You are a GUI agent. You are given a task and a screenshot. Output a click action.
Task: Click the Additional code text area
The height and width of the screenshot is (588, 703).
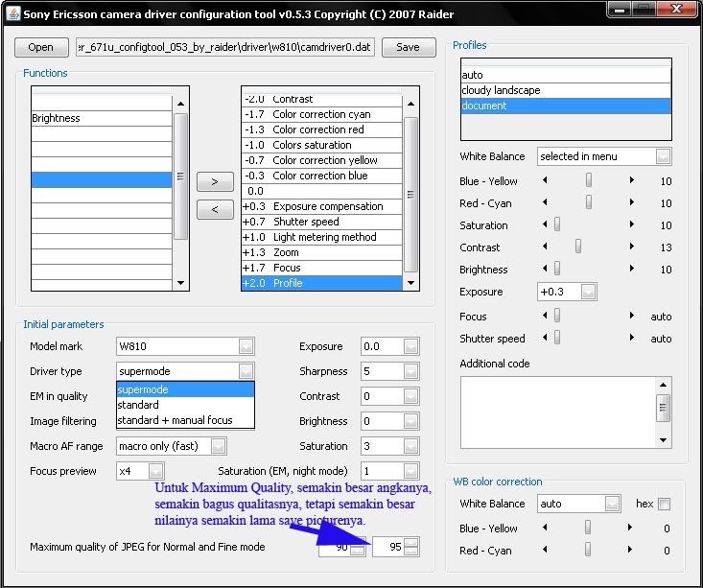pos(558,412)
